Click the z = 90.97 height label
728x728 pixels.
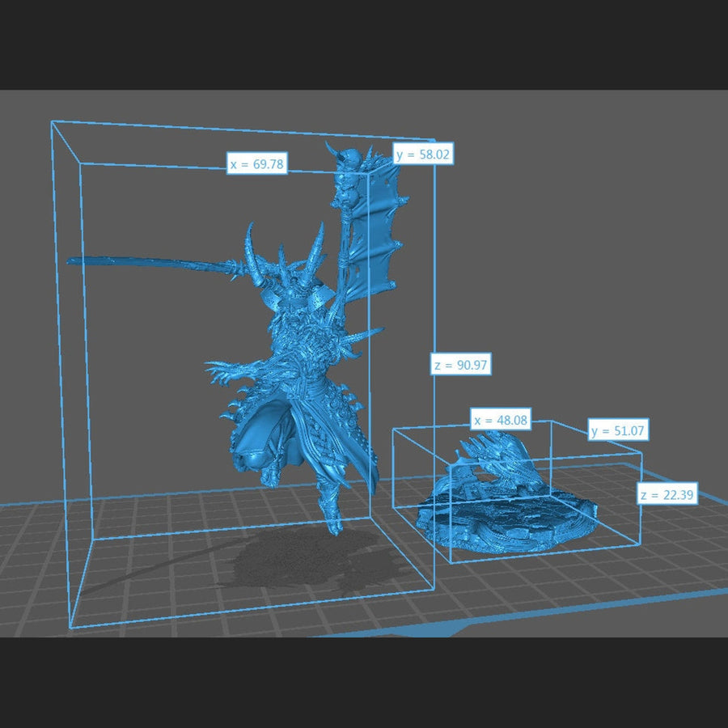(x=460, y=365)
